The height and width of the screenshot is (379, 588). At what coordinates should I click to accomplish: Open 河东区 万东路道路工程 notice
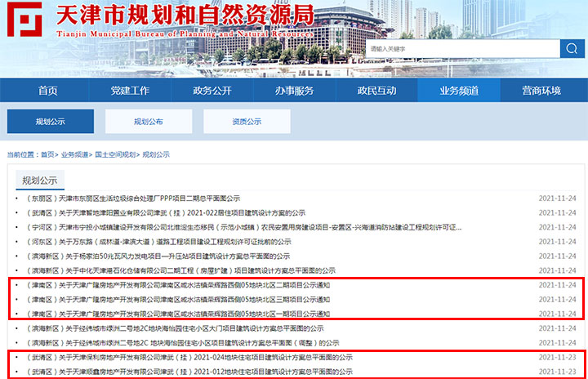point(158,242)
